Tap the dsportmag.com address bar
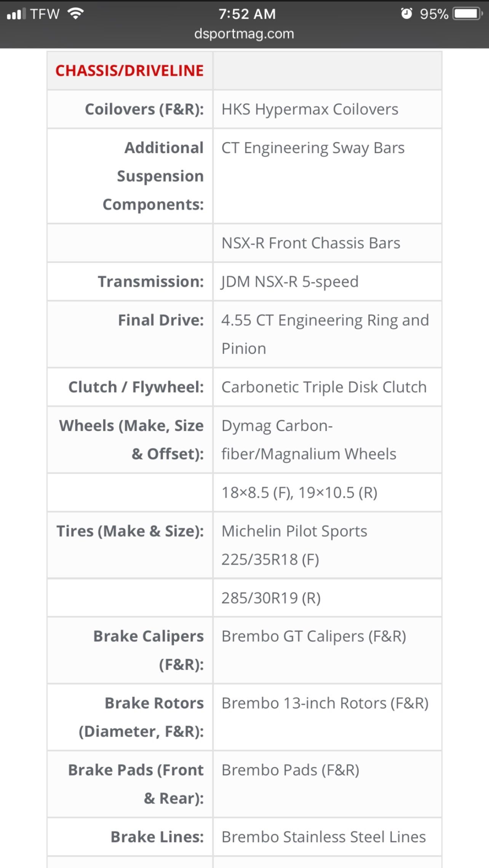The image size is (489, 868). 244,34
